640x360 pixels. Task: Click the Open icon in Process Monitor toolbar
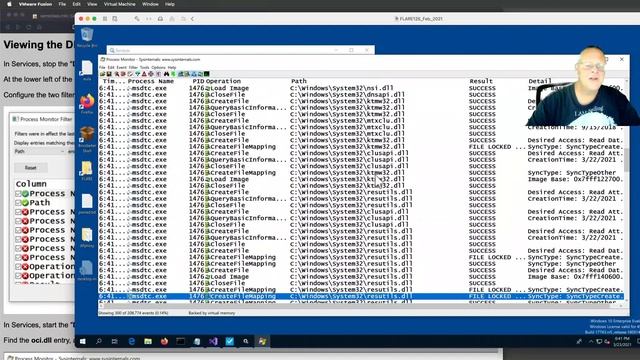pos(102,74)
